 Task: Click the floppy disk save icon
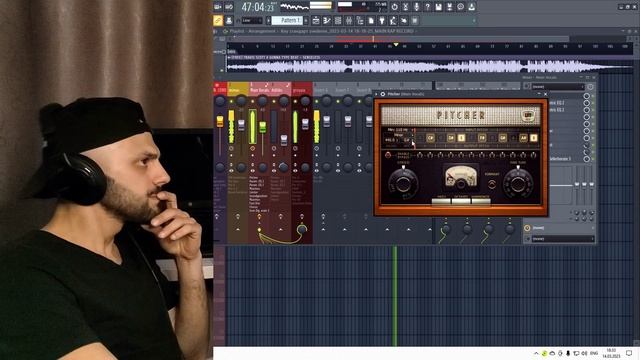click(438, 7)
